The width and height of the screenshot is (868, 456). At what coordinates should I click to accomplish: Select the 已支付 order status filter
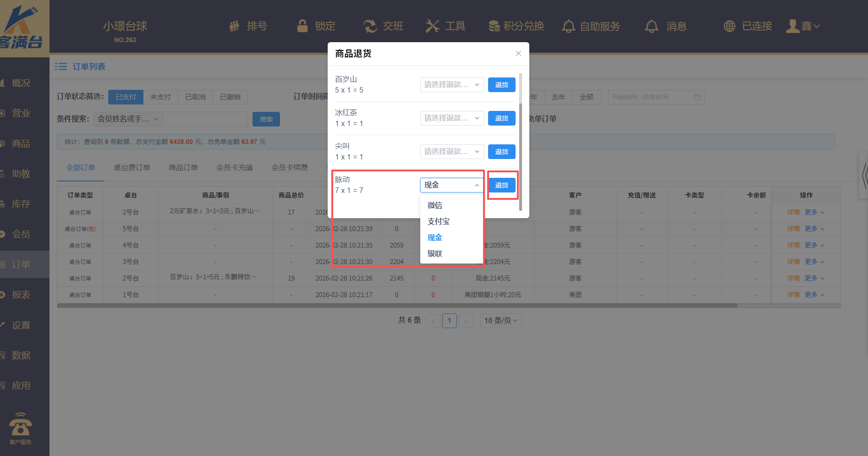coord(126,97)
